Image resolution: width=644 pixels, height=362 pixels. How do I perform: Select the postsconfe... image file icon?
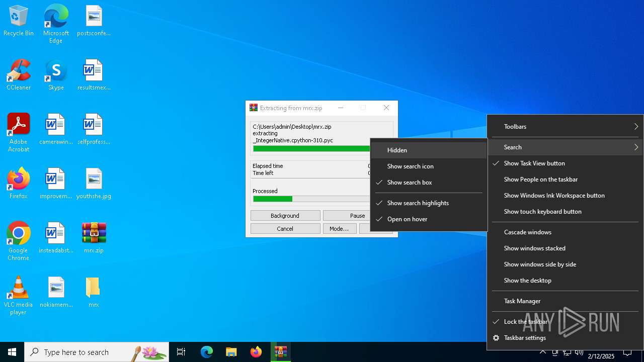(x=94, y=21)
